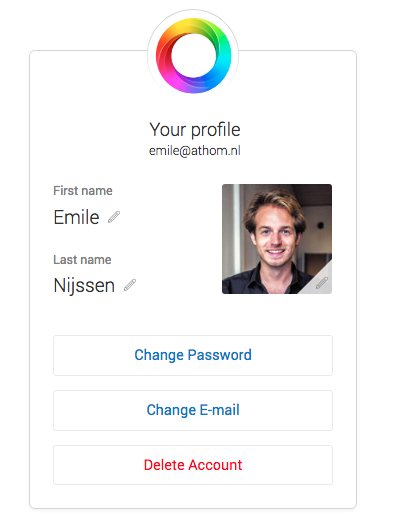Click the Last name label
397x530 pixels.
pos(82,260)
